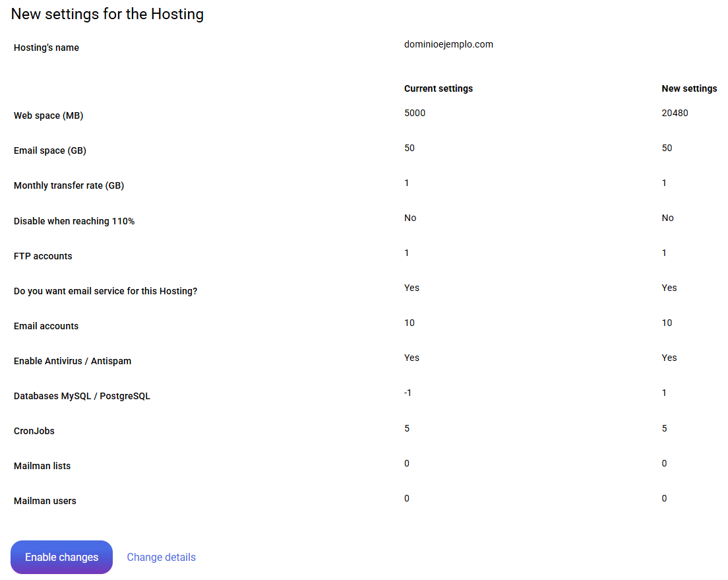Click the CronJobs label
Screen dimensions: 728x580
click(34, 431)
